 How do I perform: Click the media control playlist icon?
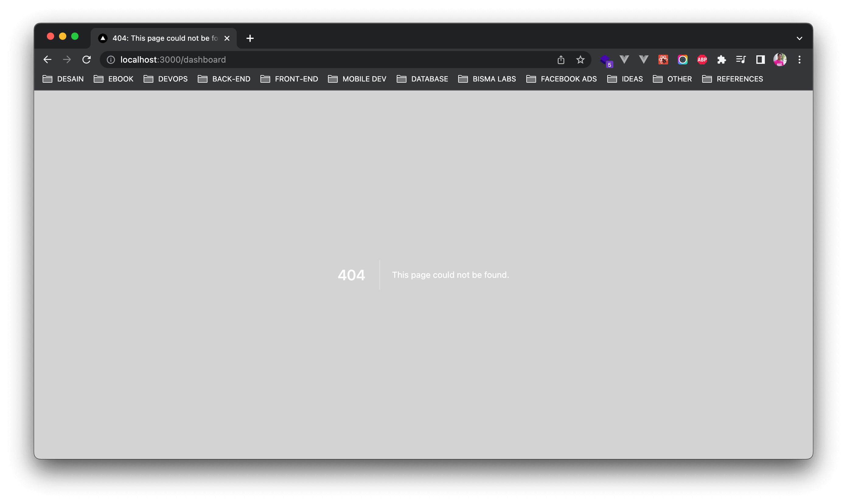741,60
